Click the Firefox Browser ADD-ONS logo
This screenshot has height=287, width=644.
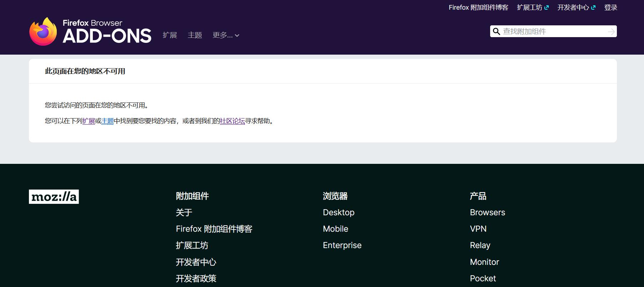click(x=90, y=31)
